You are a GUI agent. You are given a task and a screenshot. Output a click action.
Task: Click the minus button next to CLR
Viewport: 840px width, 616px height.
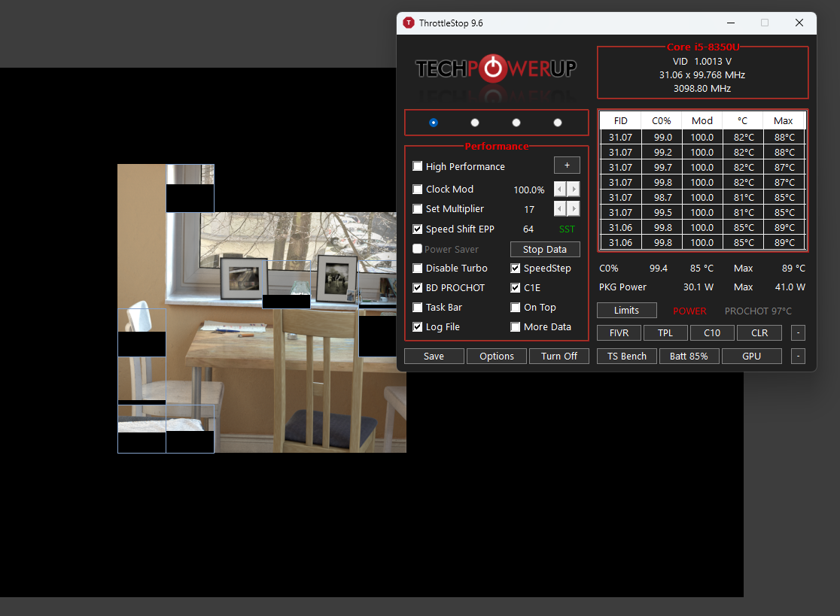point(799,332)
